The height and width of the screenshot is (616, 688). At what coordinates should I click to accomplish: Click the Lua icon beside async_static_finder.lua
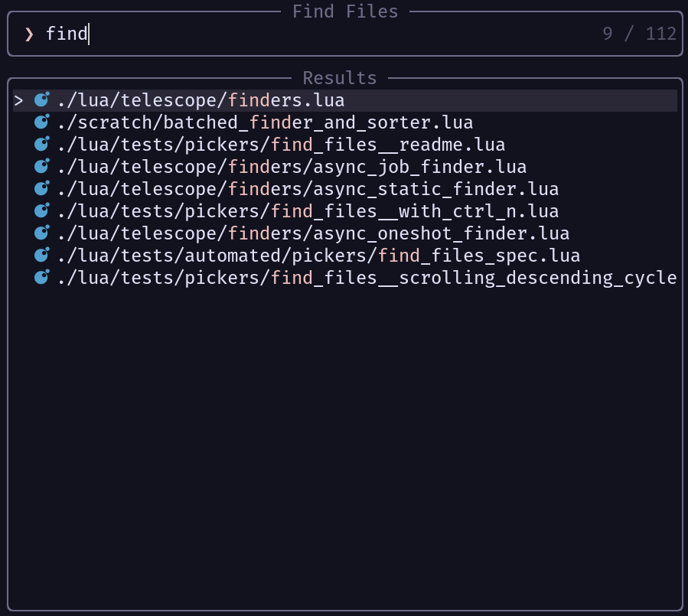41,189
